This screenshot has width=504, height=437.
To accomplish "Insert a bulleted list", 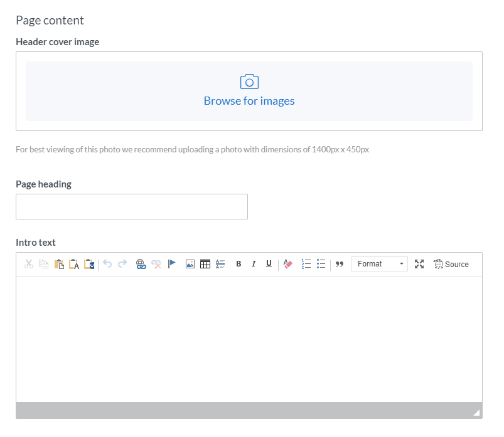I will [x=321, y=264].
